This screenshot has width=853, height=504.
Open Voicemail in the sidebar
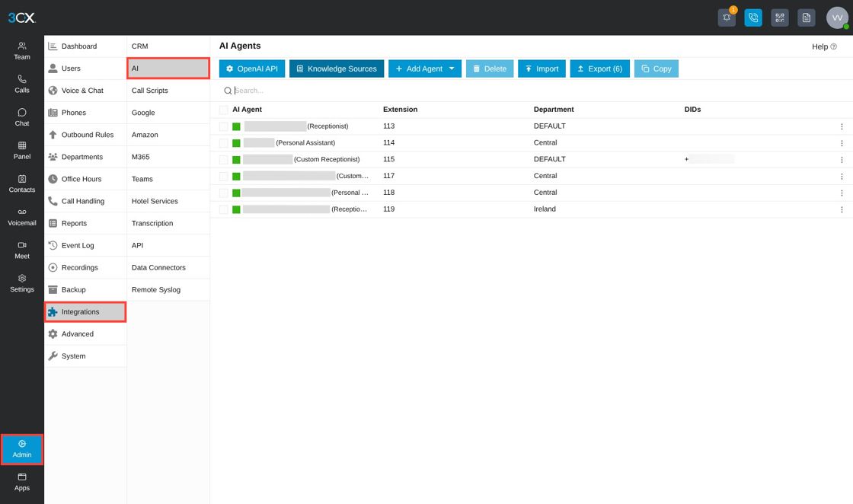22,217
